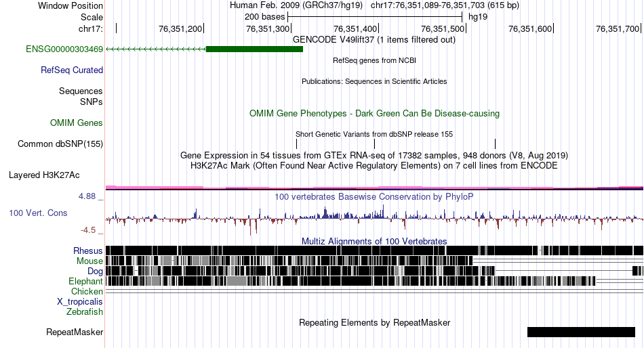Image resolution: width=644 pixels, height=348 pixels.
Task: Open the ENSG00000303469 gene label
Action: tap(64, 49)
